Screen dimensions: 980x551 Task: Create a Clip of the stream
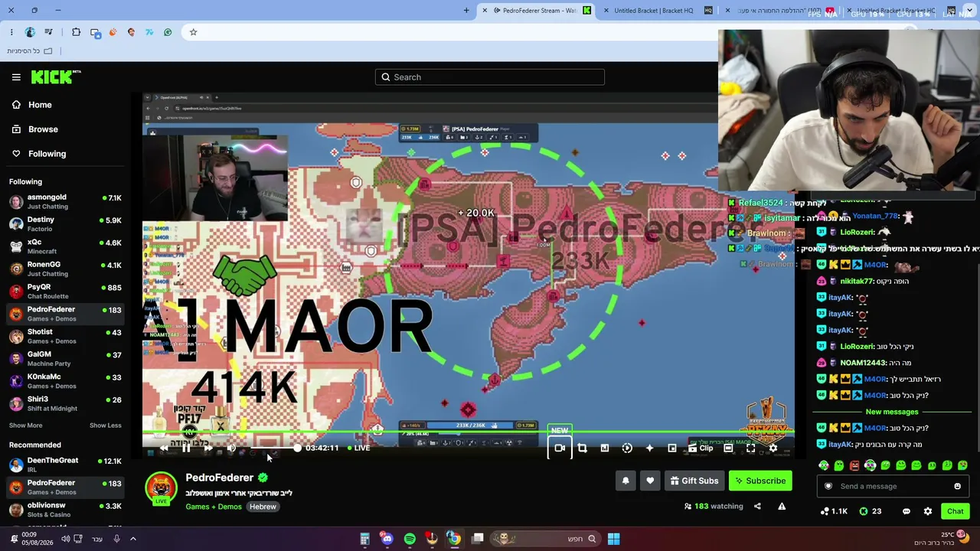[700, 448]
